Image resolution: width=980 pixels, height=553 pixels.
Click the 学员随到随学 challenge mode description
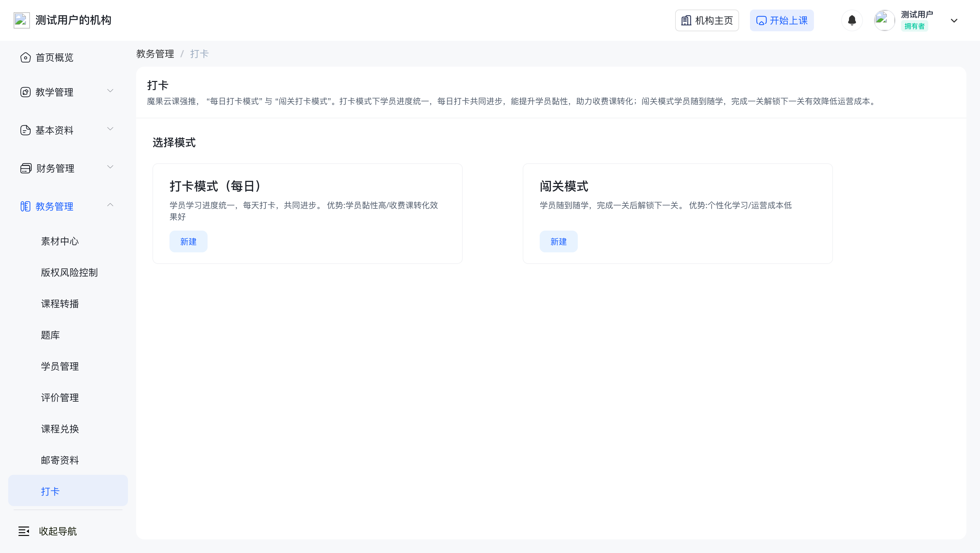pos(666,205)
